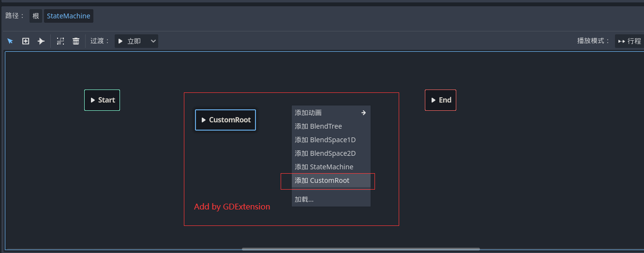This screenshot has width=644, height=253.
Task: Click the 根 path breadcrumb button
Action: click(x=36, y=16)
